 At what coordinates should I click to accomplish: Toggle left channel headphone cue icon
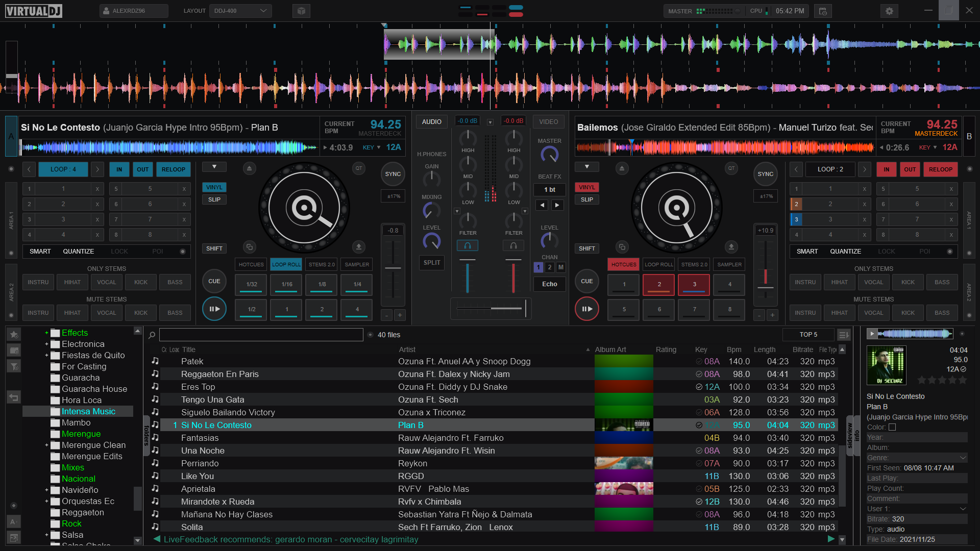468,246
